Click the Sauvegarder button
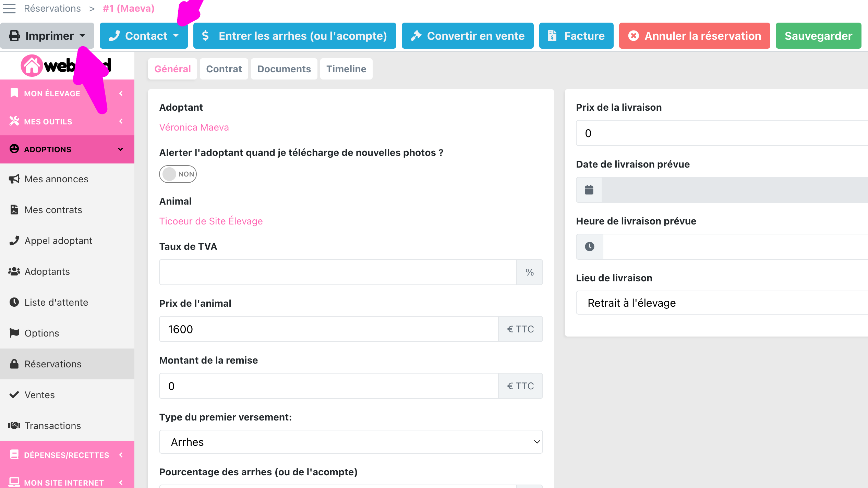 818,35
